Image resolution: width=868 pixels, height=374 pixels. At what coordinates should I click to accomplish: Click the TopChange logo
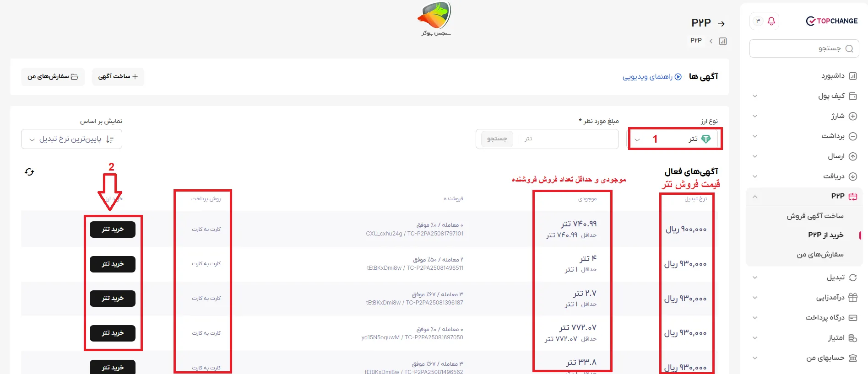tap(832, 21)
